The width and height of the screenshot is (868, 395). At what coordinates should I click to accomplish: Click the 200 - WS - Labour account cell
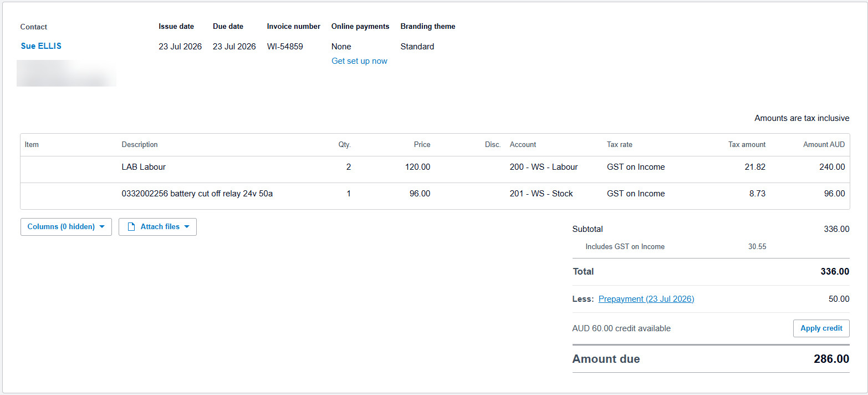(x=544, y=167)
